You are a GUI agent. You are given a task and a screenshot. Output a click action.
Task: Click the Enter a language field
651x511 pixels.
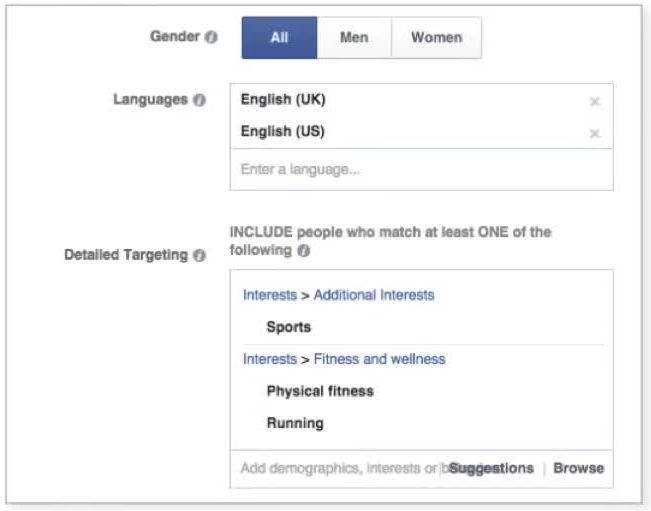421,169
